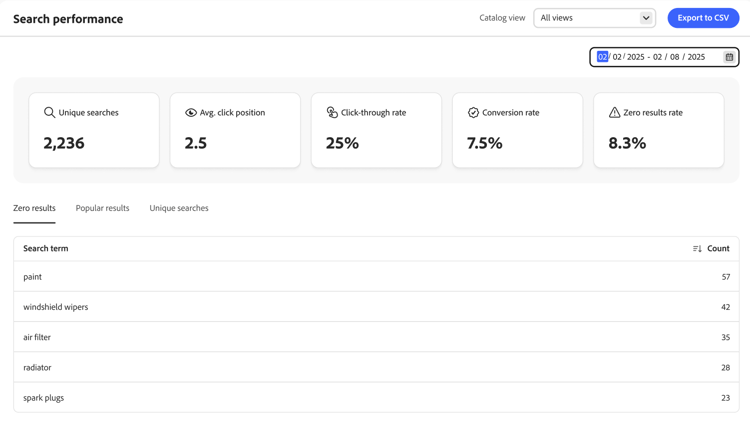
Task: Click the Search term column header
Action: coord(46,248)
